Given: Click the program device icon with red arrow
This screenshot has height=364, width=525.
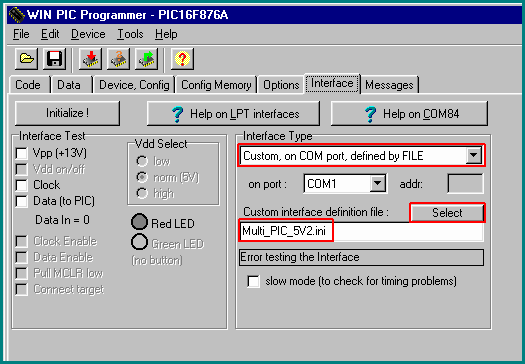Looking at the screenshot, I should tap(90, 59).
